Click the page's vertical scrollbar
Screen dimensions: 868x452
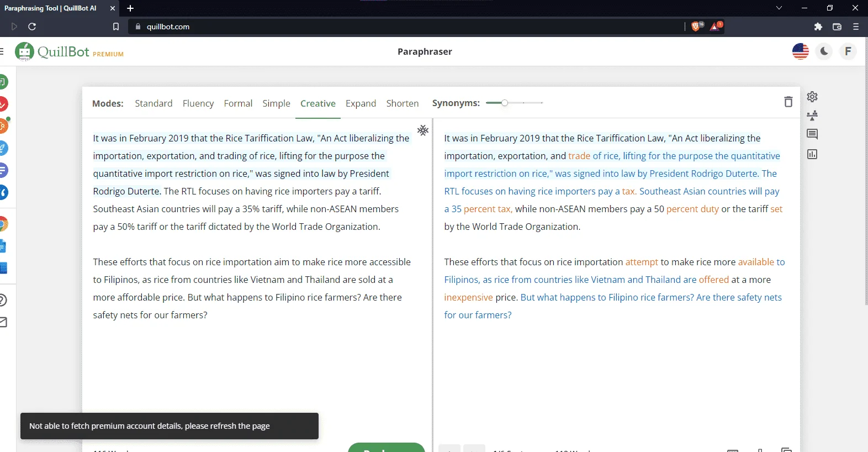866,171
